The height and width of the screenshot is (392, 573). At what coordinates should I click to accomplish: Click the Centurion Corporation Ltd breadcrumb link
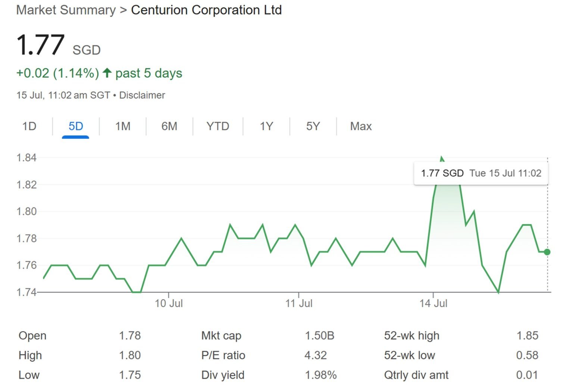tap(206, 10)
